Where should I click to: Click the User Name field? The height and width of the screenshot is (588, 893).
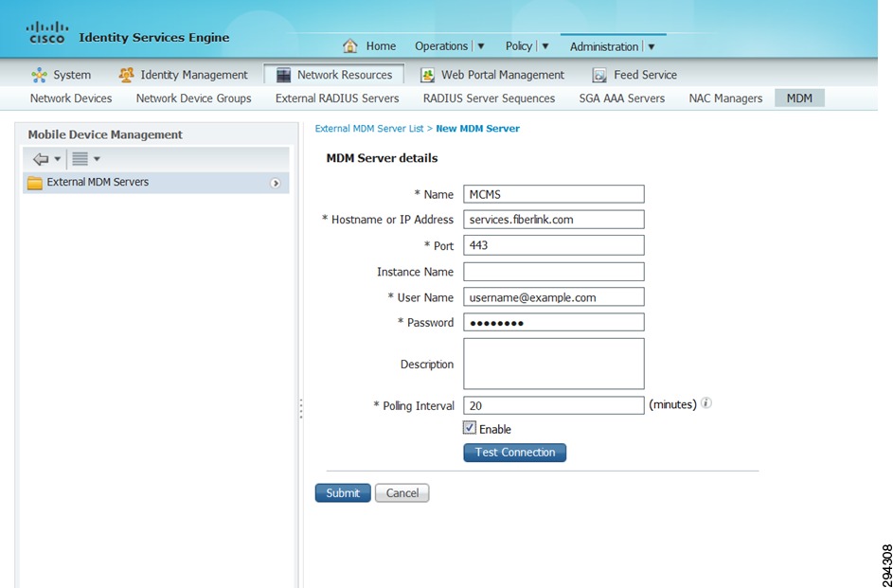(554, 297)
